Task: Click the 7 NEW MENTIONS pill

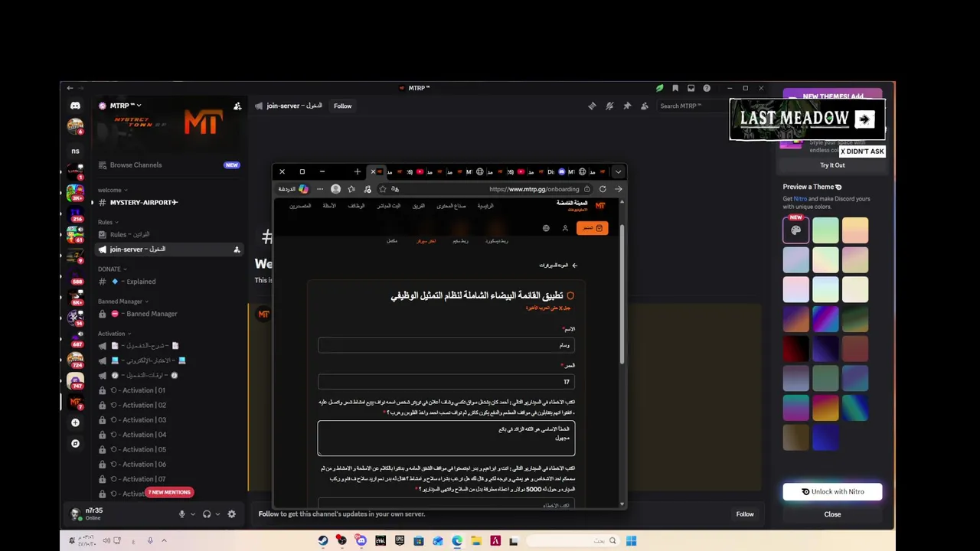Action: [170, 492]
